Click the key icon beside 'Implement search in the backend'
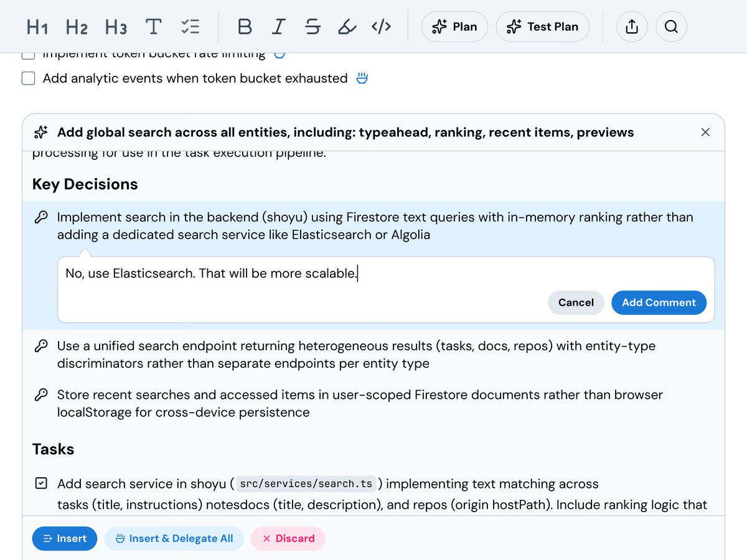The image size is (747, 560). [41, 218]
